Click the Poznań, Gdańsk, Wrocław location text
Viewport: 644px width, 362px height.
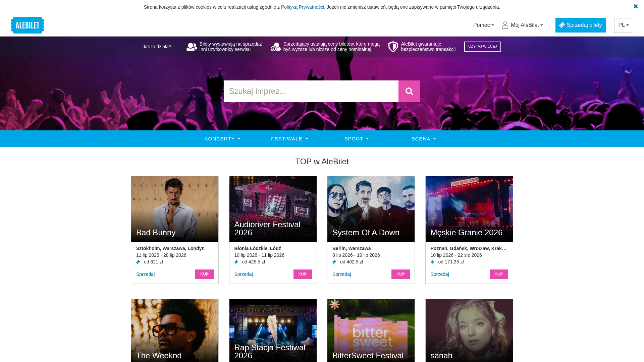[x=469, y=248]
